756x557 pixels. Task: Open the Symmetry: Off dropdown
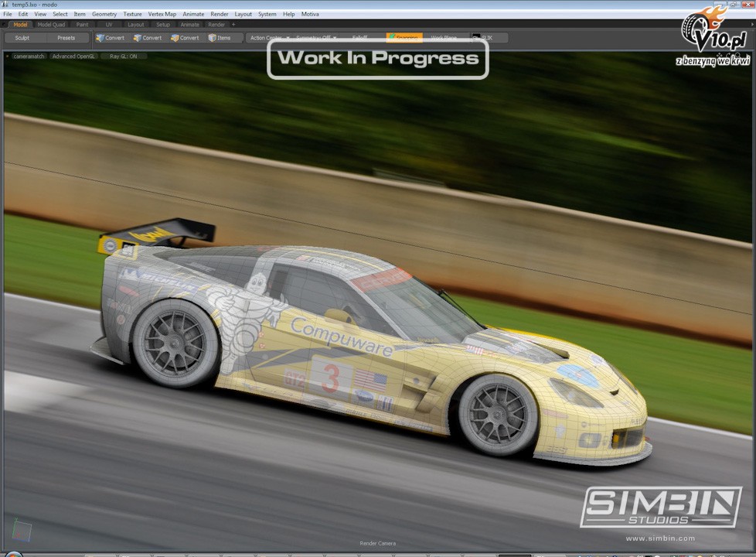[316, 38]
